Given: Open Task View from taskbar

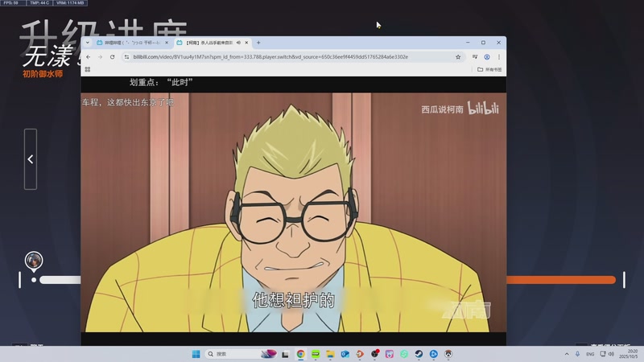Looking at the screenshot, I should (285, 354).
